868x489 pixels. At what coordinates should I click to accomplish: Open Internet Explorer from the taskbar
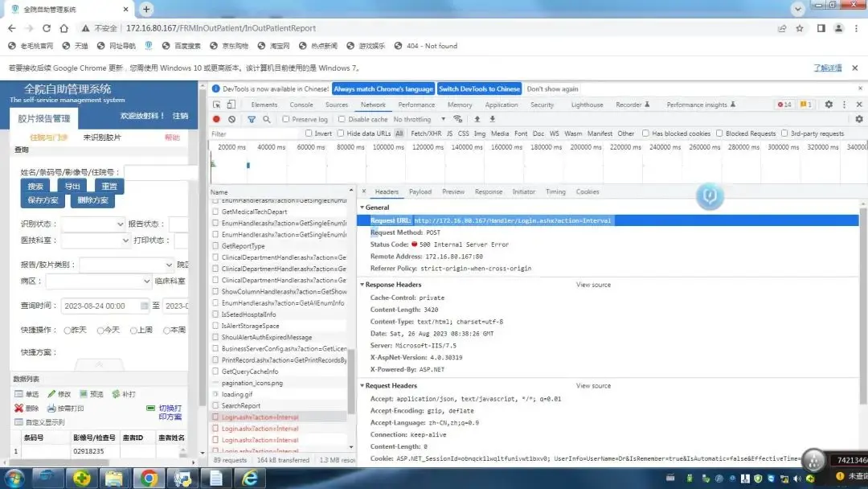250,479
